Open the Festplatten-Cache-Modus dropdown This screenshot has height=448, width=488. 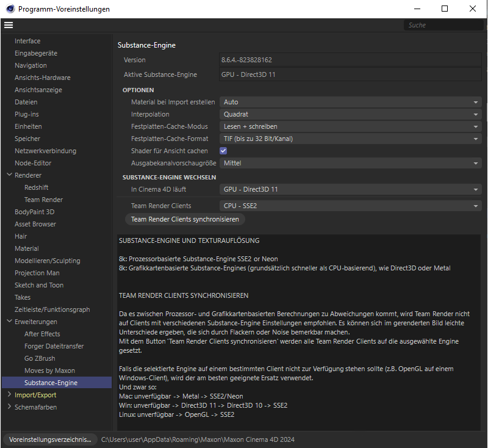tap(350, 126)
